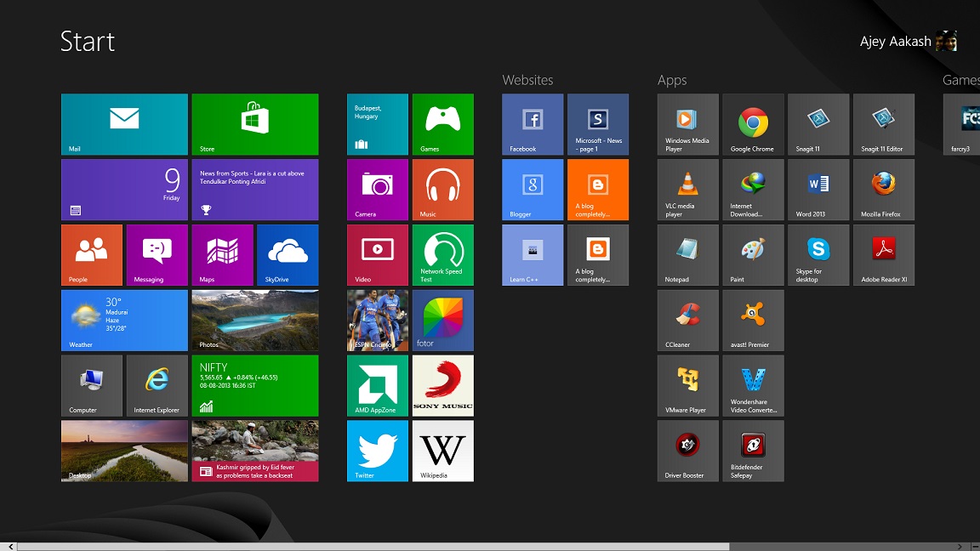The width and height of the screenshot is (980, 551).
Task: Open Skype for desktop
Action: pyautogui.click(x=818, y=255)
